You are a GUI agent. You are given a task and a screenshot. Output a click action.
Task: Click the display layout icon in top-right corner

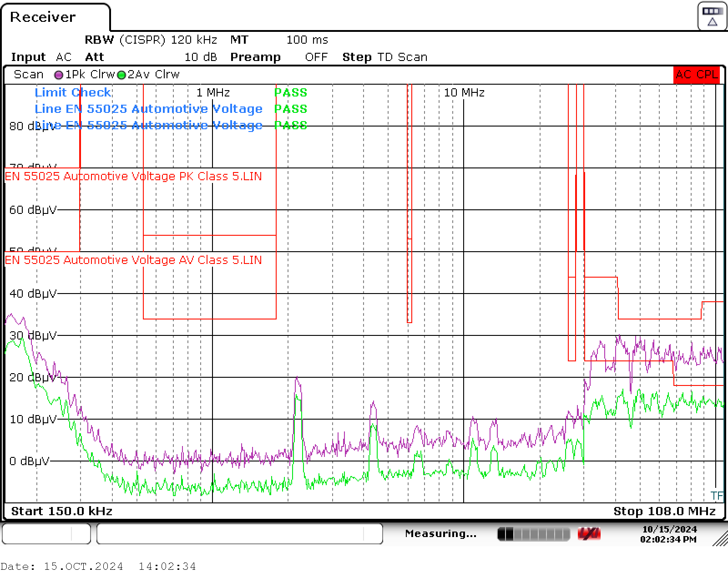pyautogui.click(x=711, y=15)
